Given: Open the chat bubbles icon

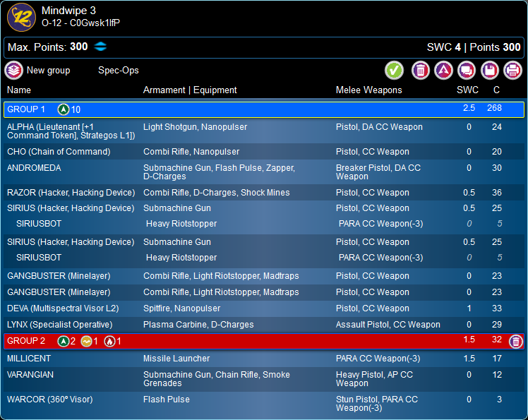Looking at the screenshot, I should (x=466, y=71).
